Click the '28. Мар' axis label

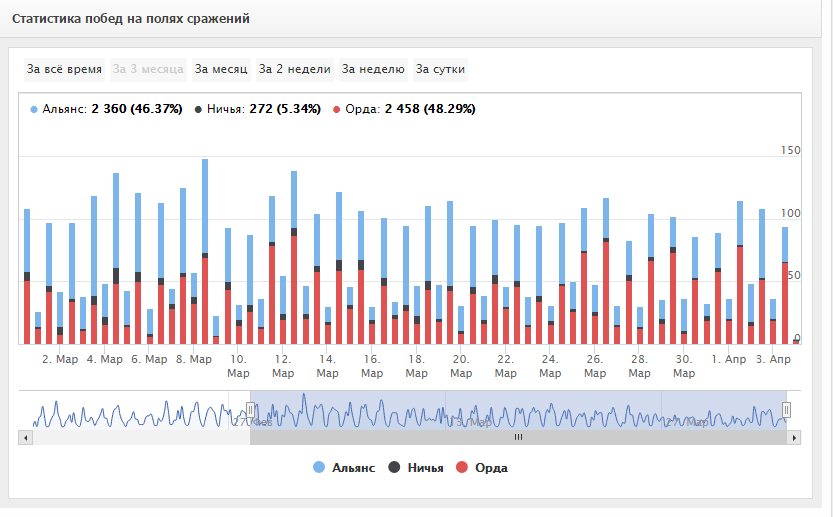coord(640,367)
